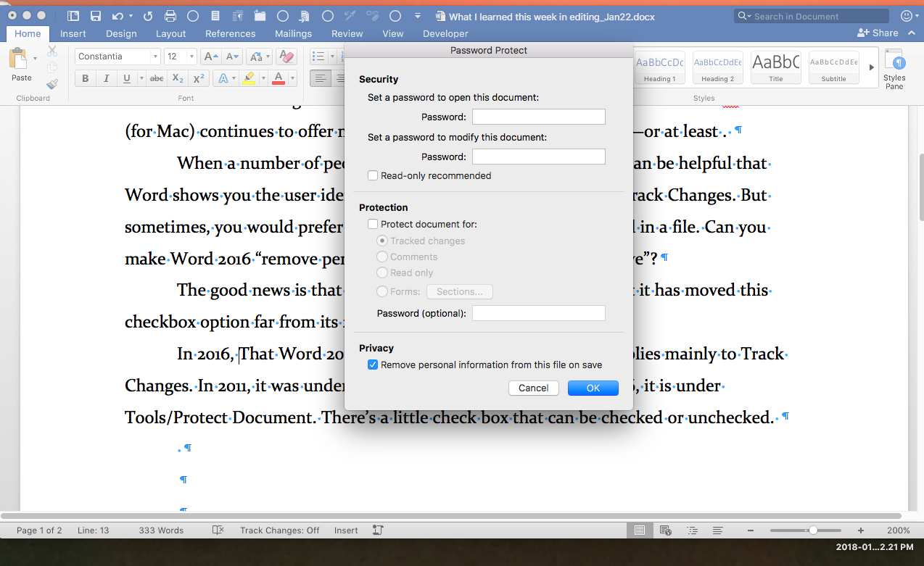
Task: Click the document open password field
Action: tap(538, 116)
